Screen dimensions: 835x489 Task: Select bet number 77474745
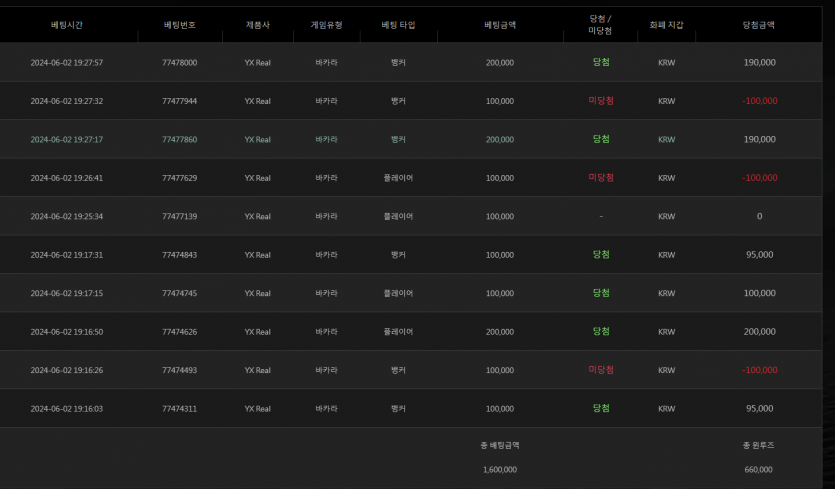click(179, 293)
